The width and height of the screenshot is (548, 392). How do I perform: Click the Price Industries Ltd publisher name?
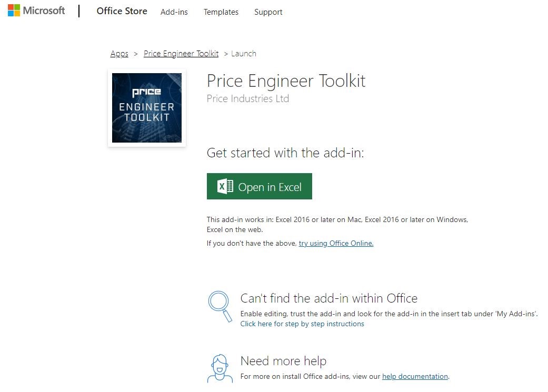point(247,98)
